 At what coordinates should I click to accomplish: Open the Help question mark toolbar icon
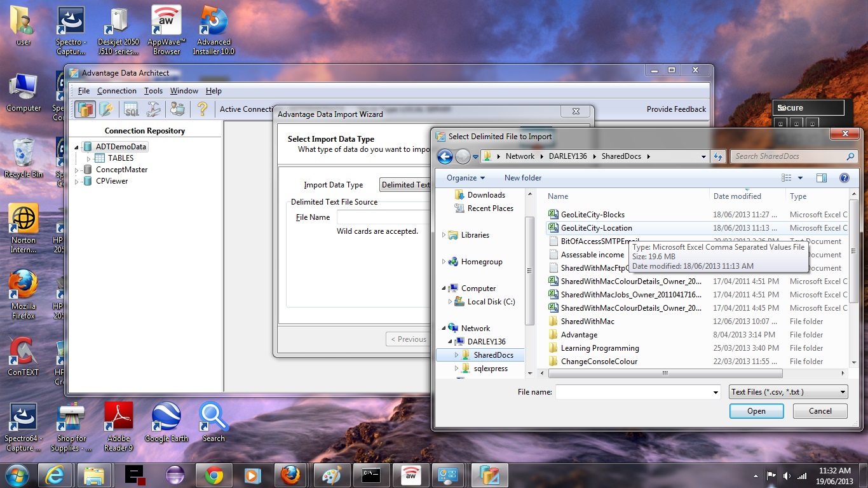coord(202,109)
